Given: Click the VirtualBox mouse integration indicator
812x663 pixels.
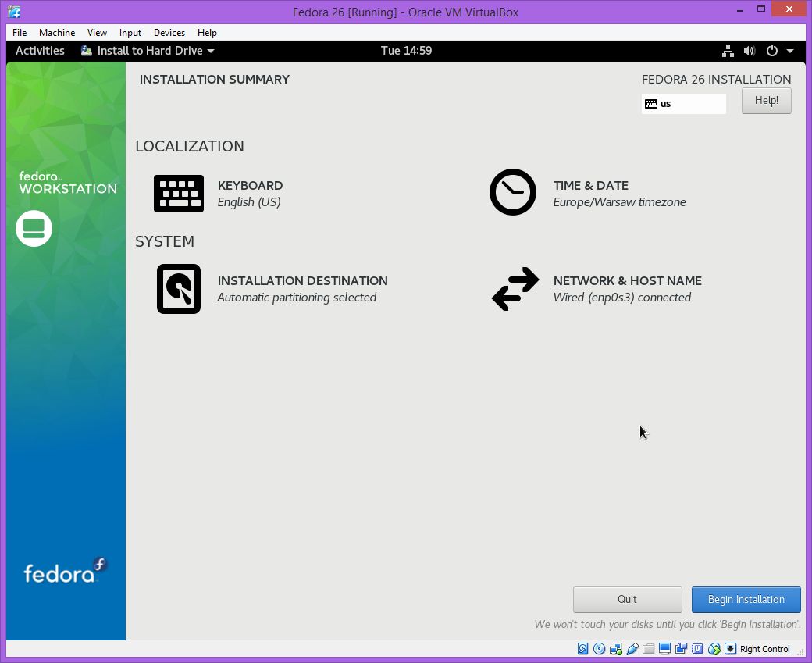Looking at the screenshot, I should [714, 648].
